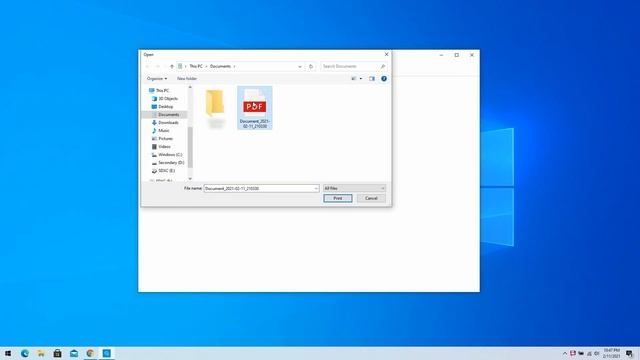Click the navigation pane scrollbar thumb
This screenshot has height=360, width=640.
pos(190,147)
